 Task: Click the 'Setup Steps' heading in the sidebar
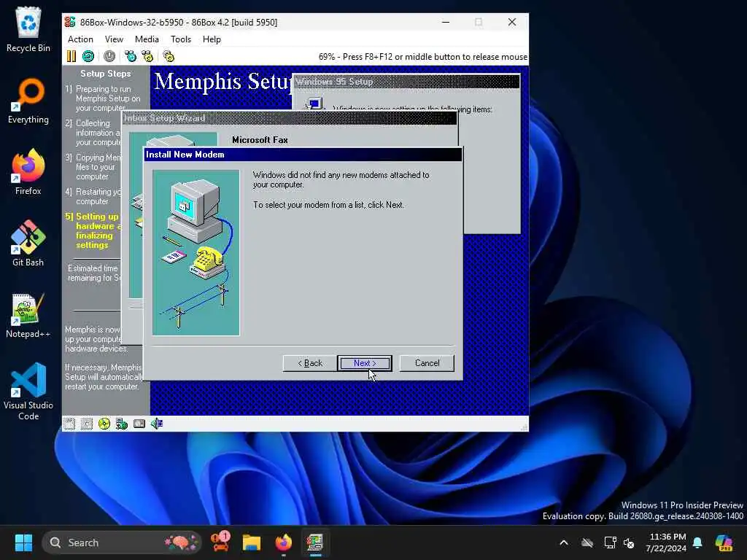pyautogui.click(x=105, y=74)
